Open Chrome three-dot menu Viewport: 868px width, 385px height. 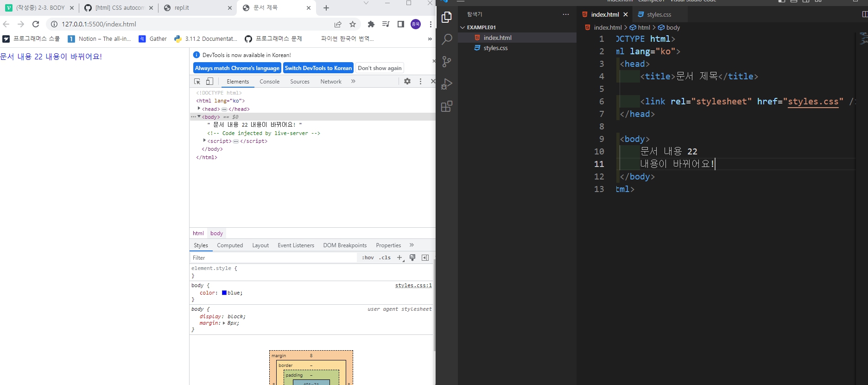pos(431,24)
